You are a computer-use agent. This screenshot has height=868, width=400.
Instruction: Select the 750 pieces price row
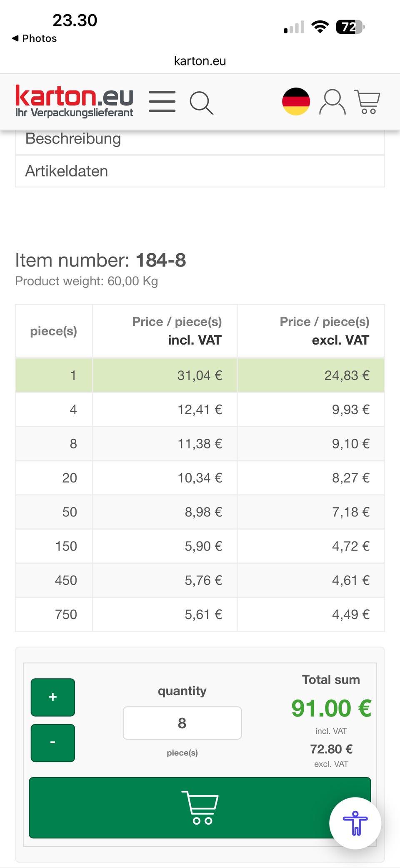pyautogui.click(x=200, y=614)
